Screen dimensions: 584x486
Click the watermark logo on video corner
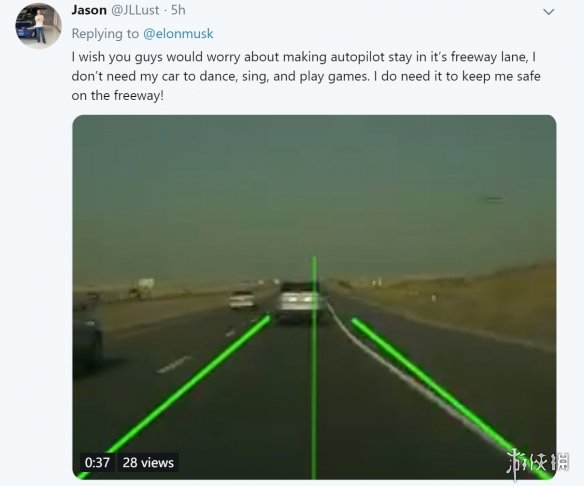tap(538, 463)
